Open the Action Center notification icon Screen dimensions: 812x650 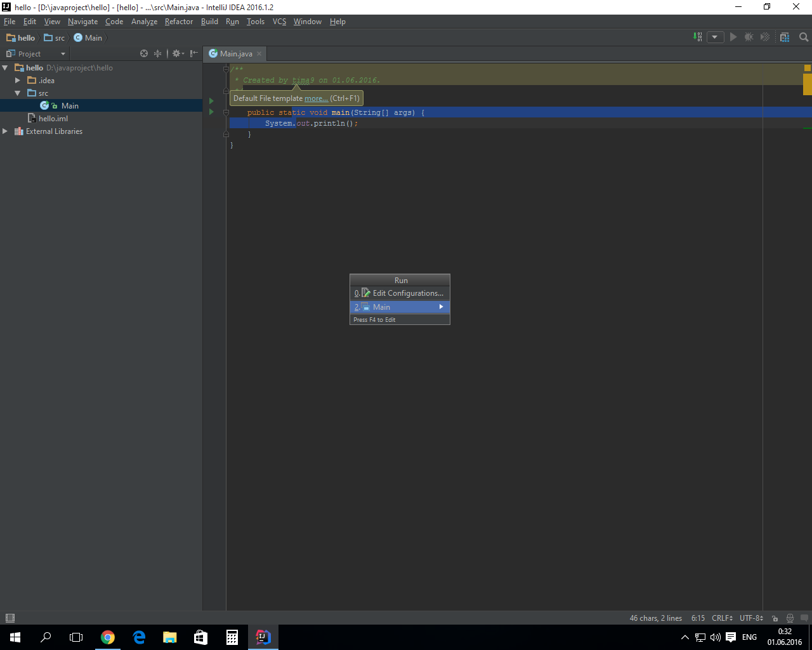point(731,637)
